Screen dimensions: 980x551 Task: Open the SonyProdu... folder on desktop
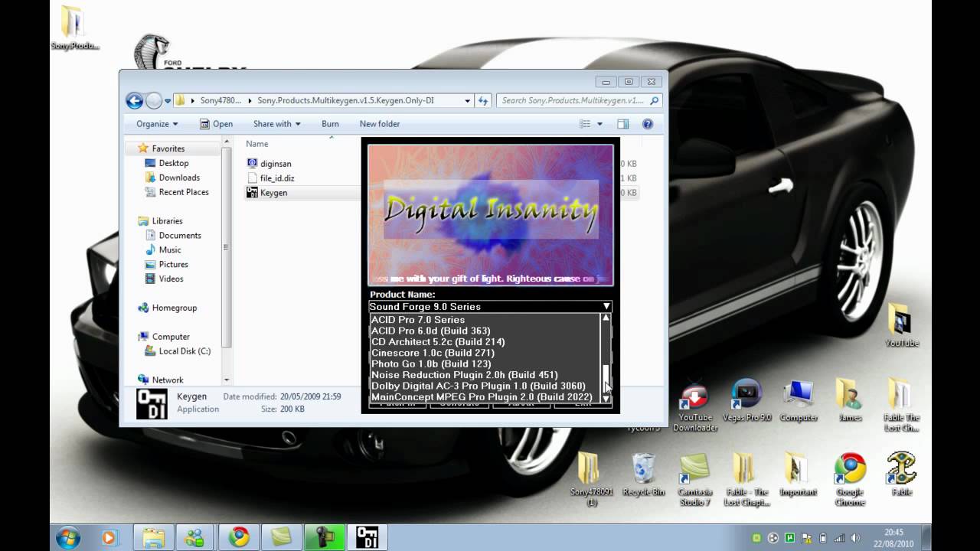pos(73,28)
